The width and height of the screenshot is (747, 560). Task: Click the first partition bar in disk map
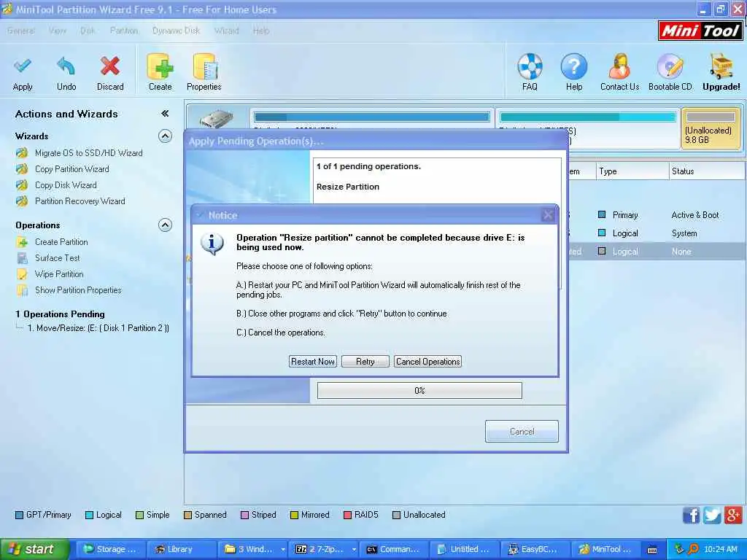[371, 117]
